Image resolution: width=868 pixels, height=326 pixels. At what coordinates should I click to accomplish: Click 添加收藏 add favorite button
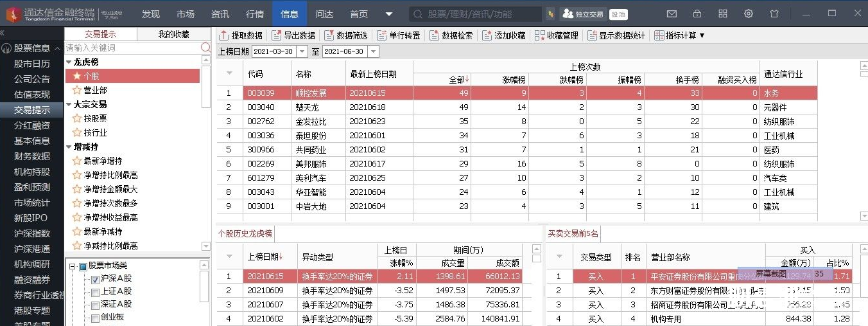[x=503, y=35]
